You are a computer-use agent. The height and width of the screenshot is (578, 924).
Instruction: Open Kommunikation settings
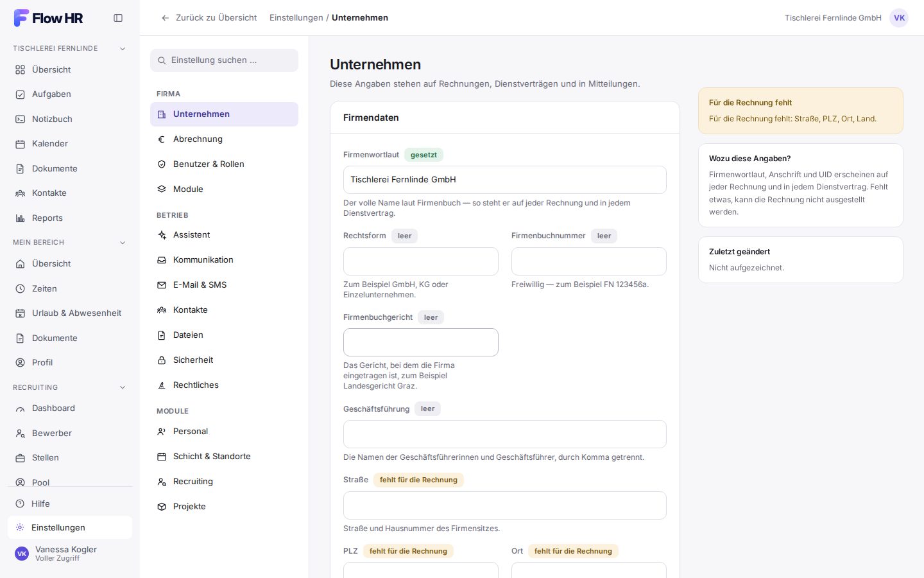tap(224, 260)
